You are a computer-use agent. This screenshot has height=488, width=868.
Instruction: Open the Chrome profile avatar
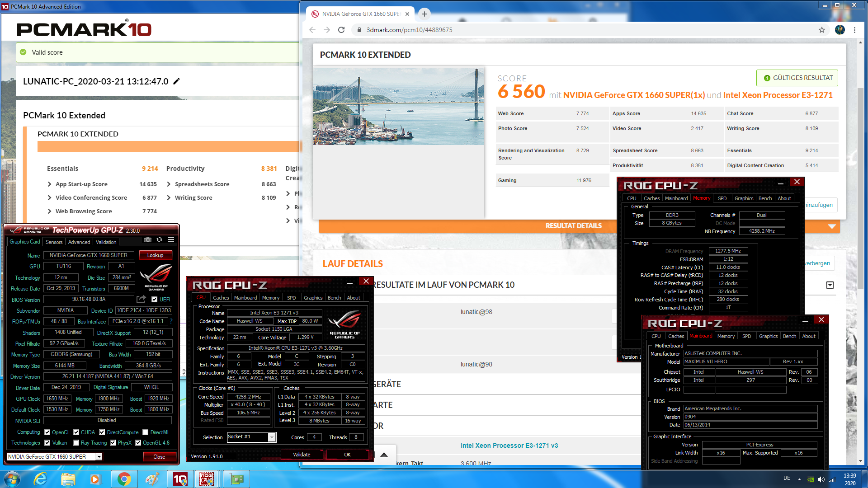coord(840,30)
